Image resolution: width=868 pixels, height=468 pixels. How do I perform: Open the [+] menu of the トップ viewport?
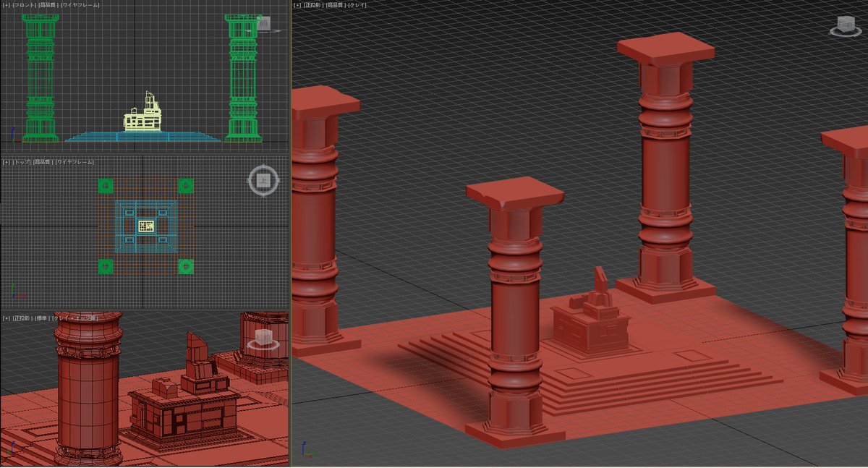coord(7,162)
